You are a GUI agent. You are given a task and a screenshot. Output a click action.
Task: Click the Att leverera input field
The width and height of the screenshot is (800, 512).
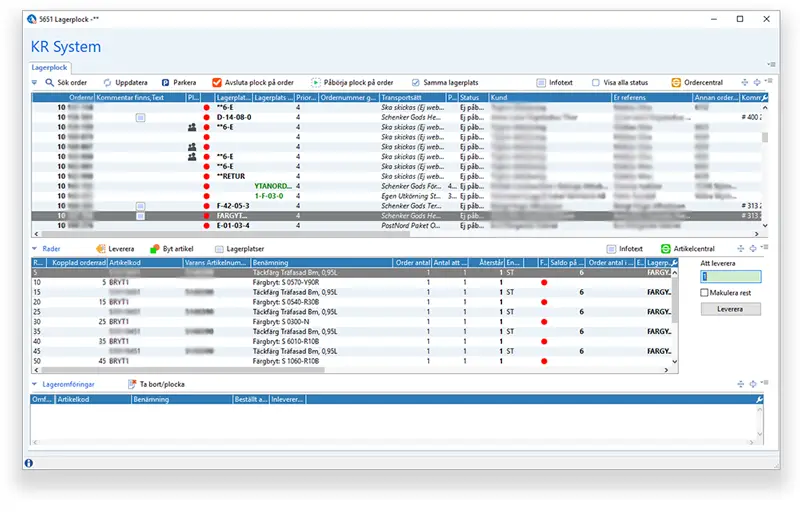coord(731,276)
